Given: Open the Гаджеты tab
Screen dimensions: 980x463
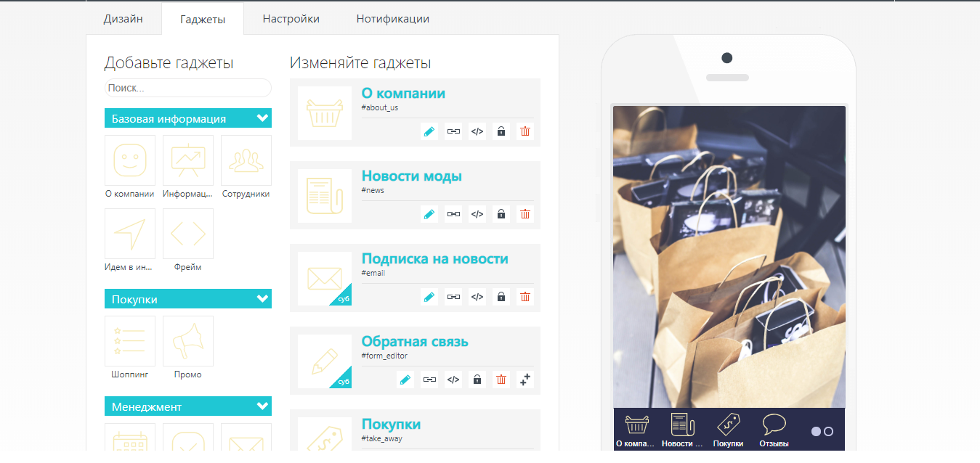Looking at the screenshot, I should (203, 20).
